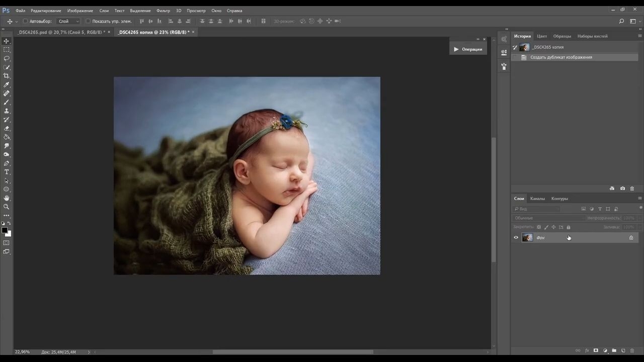Open the layer filter Вид dropdown
This screenshot has height=362, width=644.
(x=536, y=209)
